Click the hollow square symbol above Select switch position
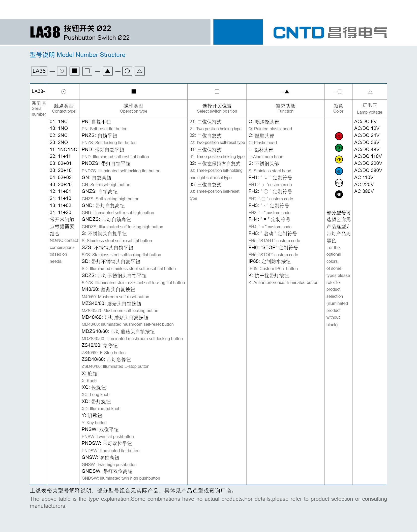The width and height of the screenshot is (417, 532). pyautogui.click(x=217, y=91)
